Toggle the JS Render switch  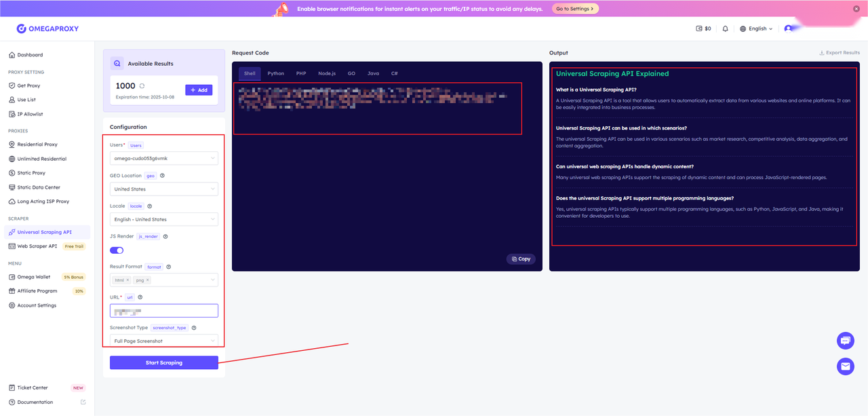coord(117,250)
